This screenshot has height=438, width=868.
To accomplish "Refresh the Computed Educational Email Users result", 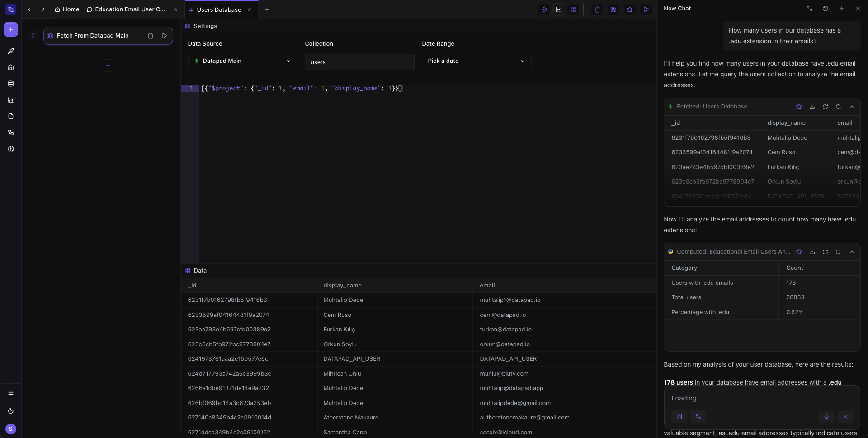I will (x=825, y=252).
